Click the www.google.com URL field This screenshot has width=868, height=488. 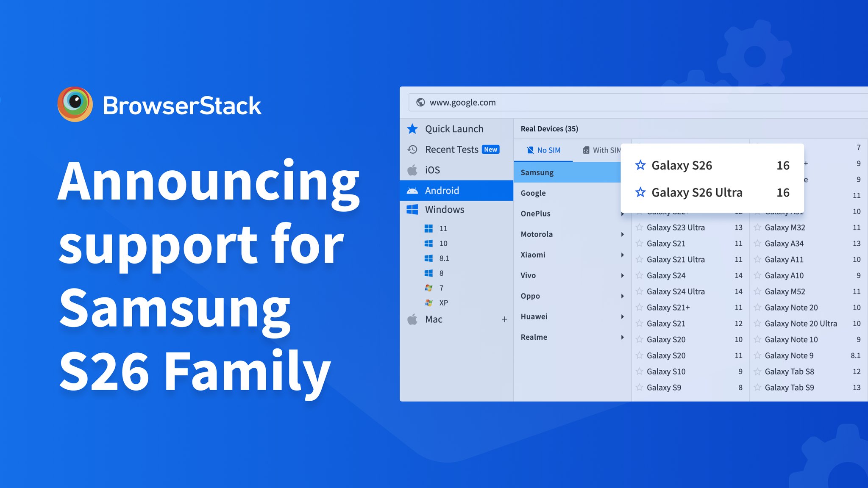(638, 102)
